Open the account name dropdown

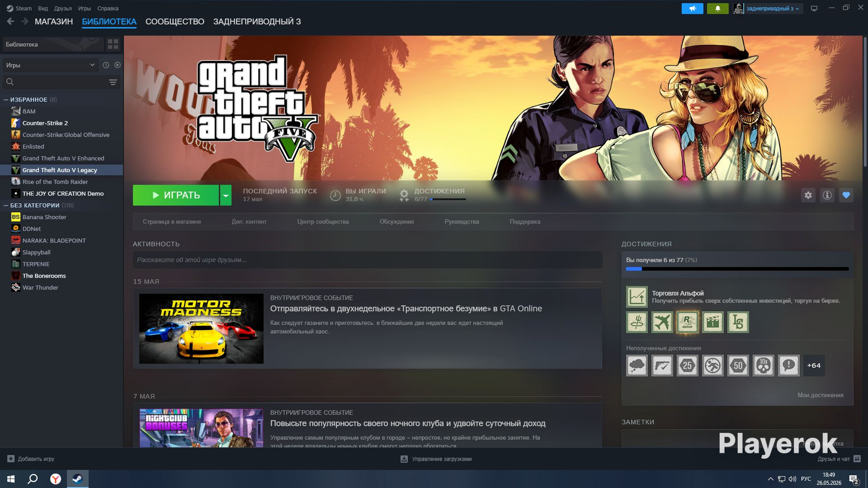772,8
